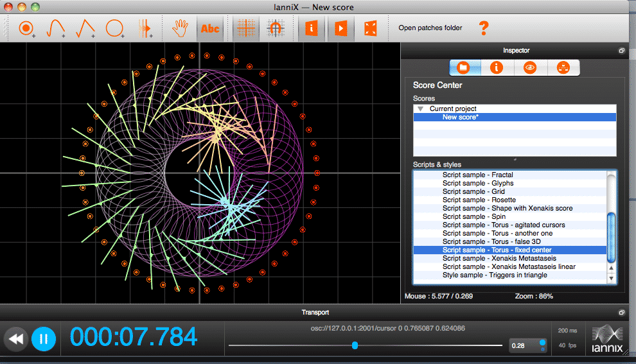The image size is (636, 364).
Task: Switch to the network tab in Inspector
Action: click(563, 67)
